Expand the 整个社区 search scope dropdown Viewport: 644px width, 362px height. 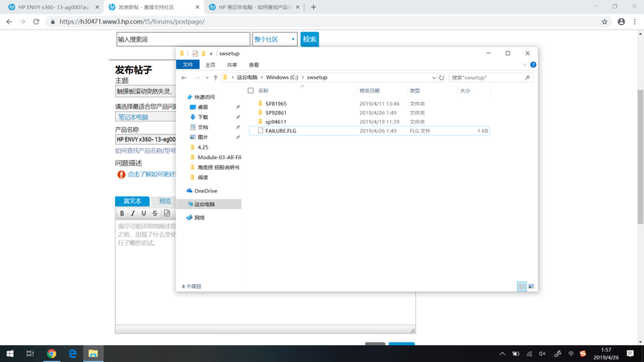[x=293, y=39]
